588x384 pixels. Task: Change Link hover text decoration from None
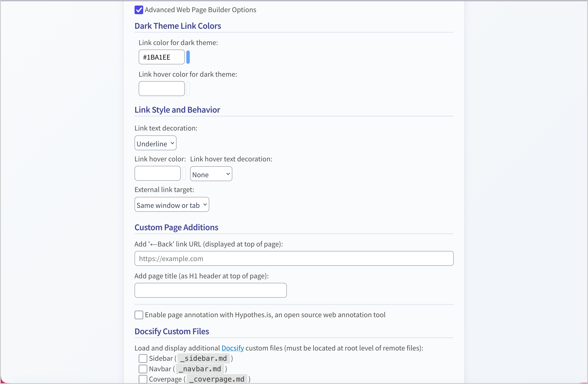(x=211, y=174)
